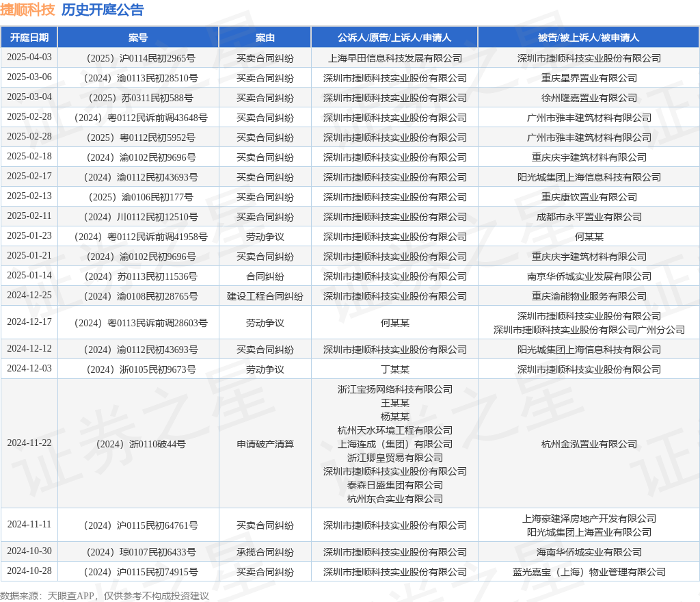Select applicant 浙江宝扬网络科技有限公司

tap(394, 389)
